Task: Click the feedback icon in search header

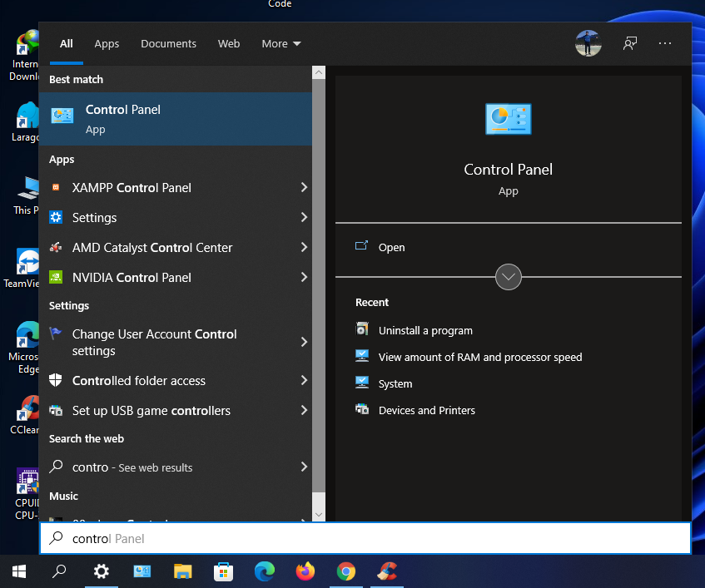Action: click(x=630, y=44)
